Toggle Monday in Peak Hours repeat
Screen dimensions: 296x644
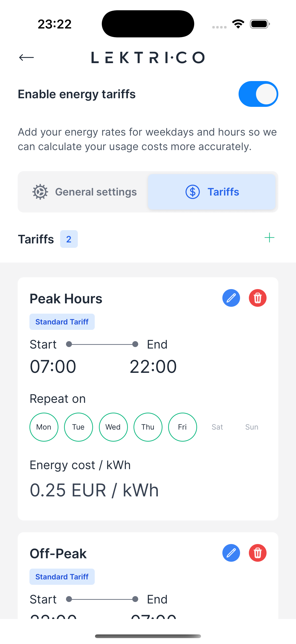click(x=44, y=427)
